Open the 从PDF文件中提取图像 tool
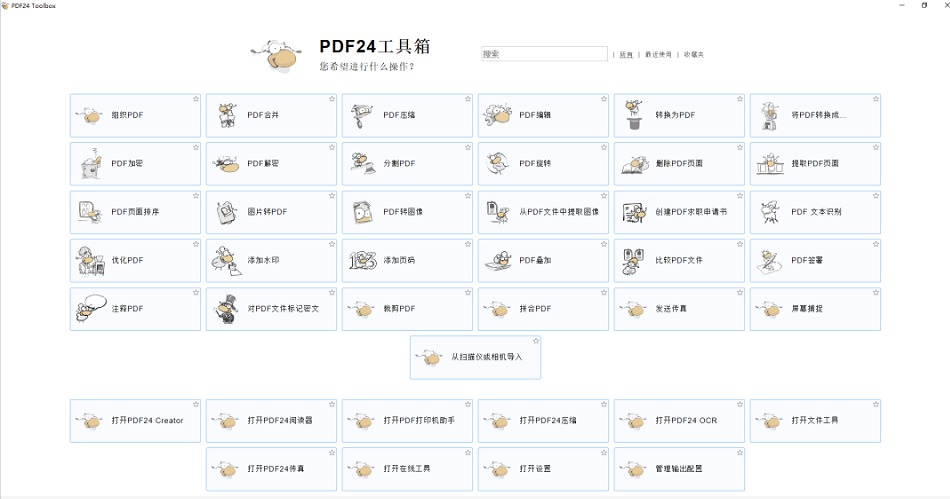This screenshot has height=499, width=950. tap(543, 212)
